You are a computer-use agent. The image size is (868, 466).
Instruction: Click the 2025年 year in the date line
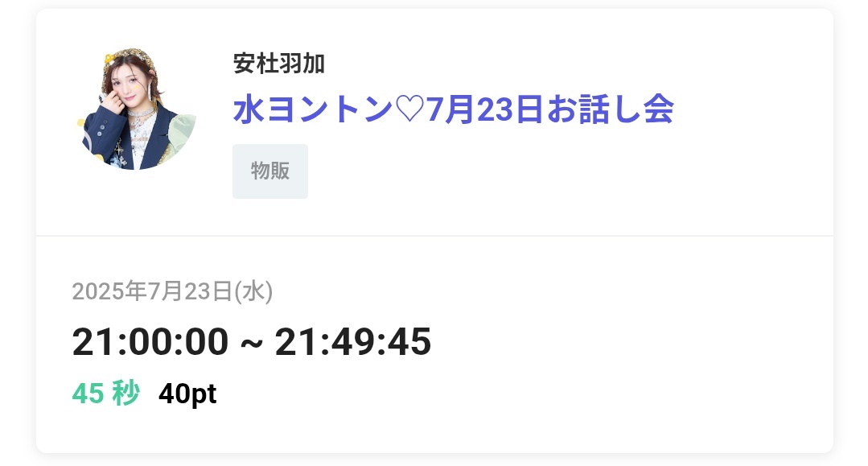(x=109, y=291)
